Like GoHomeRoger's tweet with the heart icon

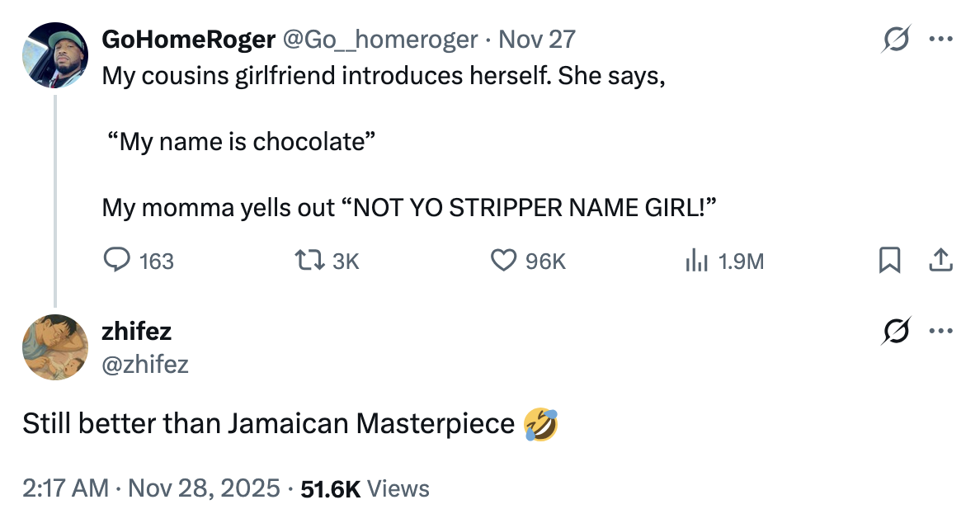pos(503,261)
